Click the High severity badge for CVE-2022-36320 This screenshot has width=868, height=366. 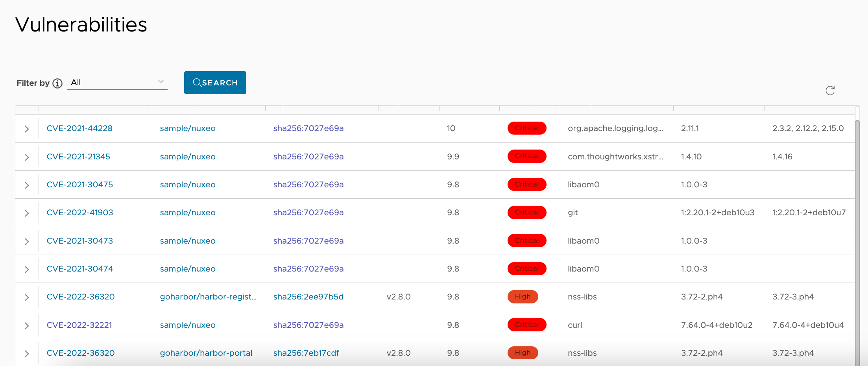tap(523, 297)
